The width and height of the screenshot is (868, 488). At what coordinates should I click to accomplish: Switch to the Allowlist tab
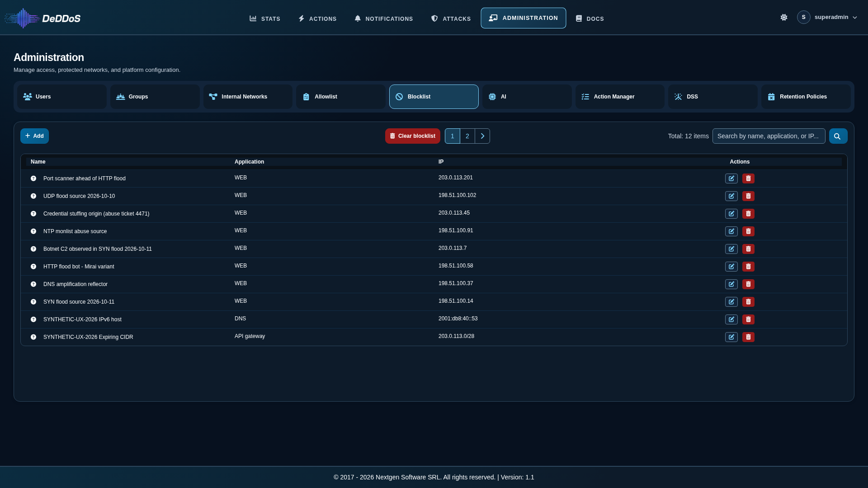coord(341,97)
